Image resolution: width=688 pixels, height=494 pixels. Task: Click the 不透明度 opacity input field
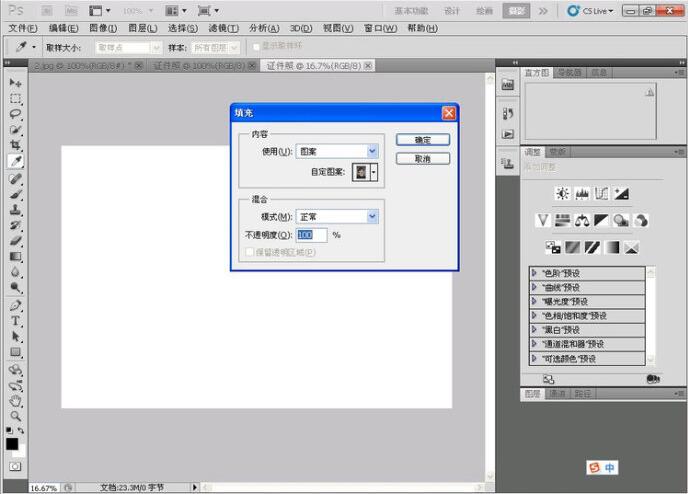pos(311,235)
